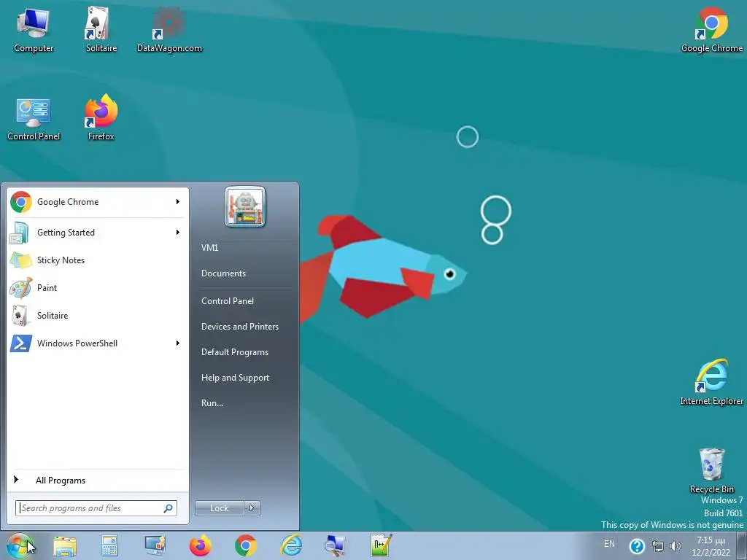
Task: Click the magnifier-over-monitor taskbar icon
Action: coord(335,545)
